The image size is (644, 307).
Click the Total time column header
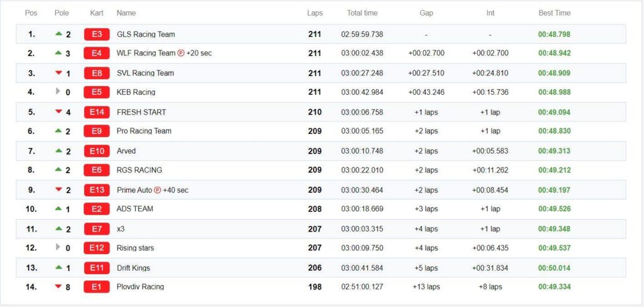pyautogui.click(x=362, y=13)
